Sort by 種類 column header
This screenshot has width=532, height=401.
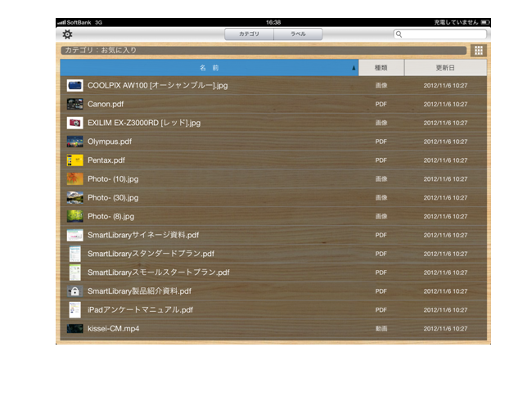(381, 68)
